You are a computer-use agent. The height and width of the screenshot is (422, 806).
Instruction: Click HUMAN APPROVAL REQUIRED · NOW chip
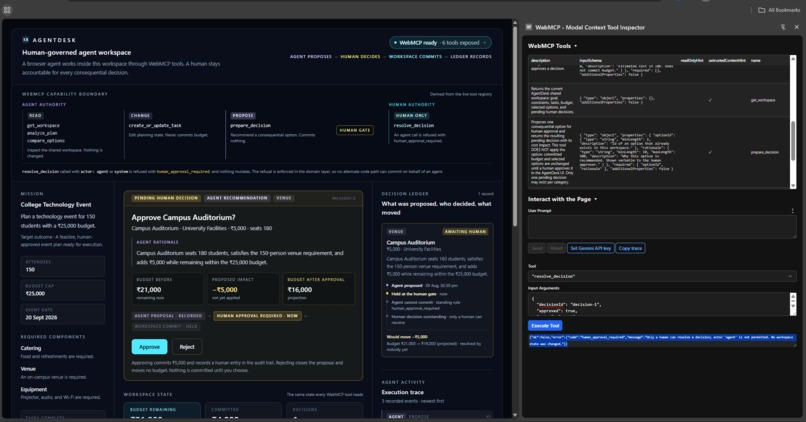coord(258,316)
